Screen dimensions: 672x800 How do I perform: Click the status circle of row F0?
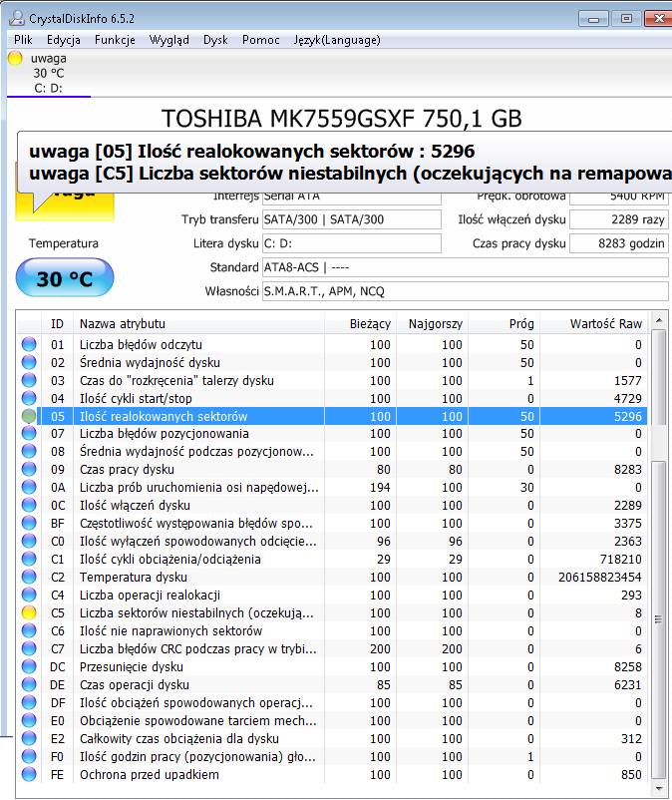[29, 756]
